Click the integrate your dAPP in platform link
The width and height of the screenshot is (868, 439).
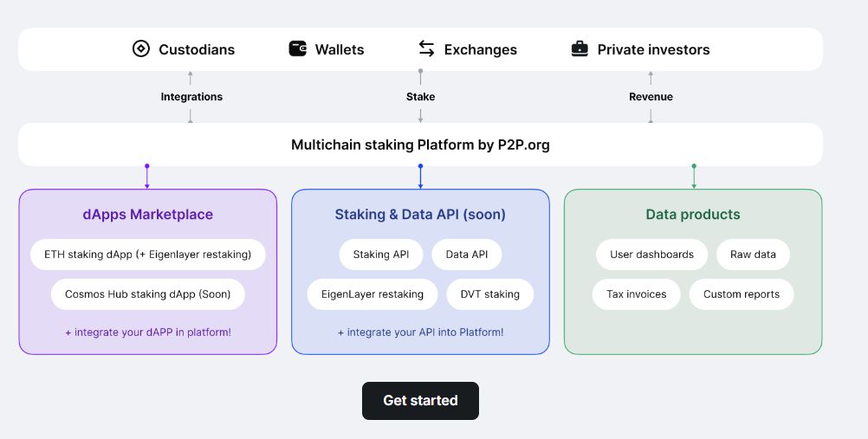click(148, 332)
